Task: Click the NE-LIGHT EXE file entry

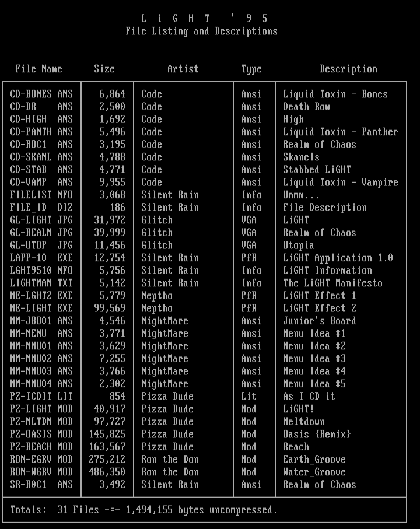Action: click(41, 308)
